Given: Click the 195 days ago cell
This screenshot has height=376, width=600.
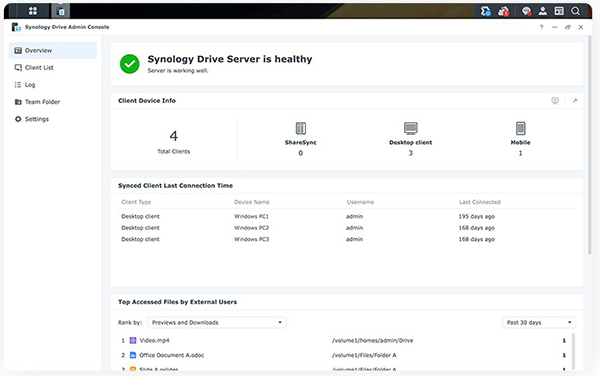Looking at the screenshot, I should [x=477, y=216].
